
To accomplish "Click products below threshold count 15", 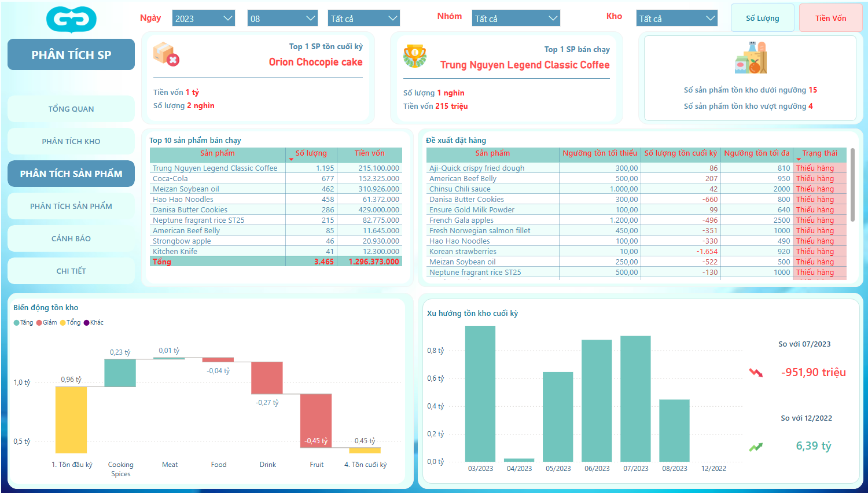I will [x=813, y=90].
